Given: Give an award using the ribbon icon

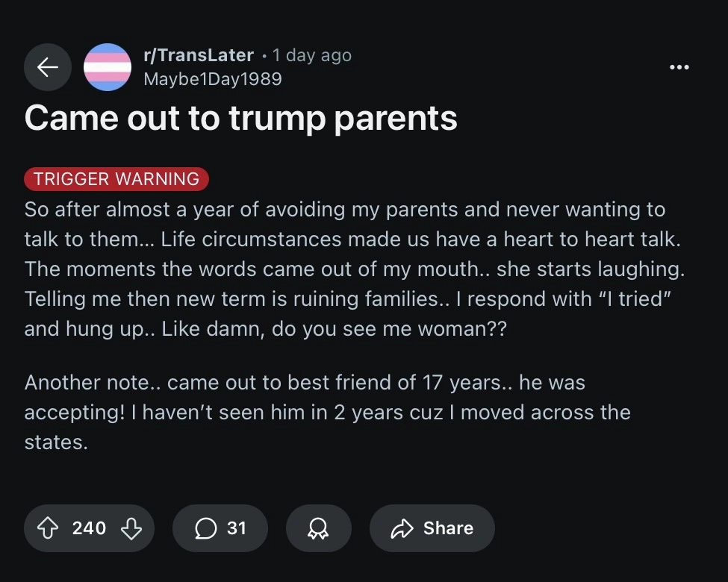Looking at the screenshot, I should pos(319,528).
